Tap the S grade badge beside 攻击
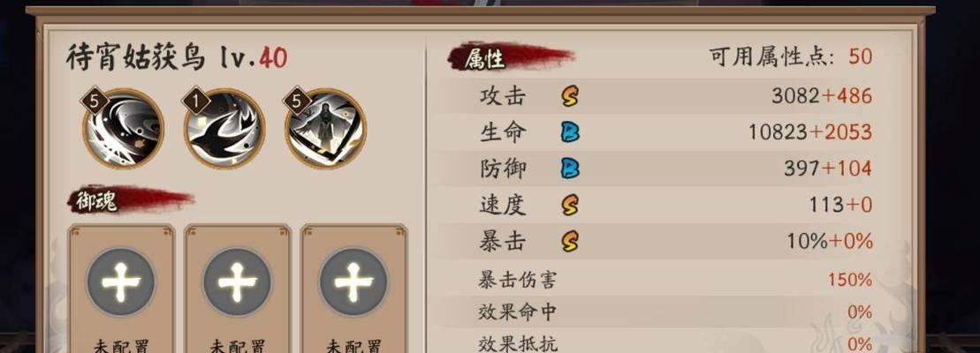 click(569, 96)
